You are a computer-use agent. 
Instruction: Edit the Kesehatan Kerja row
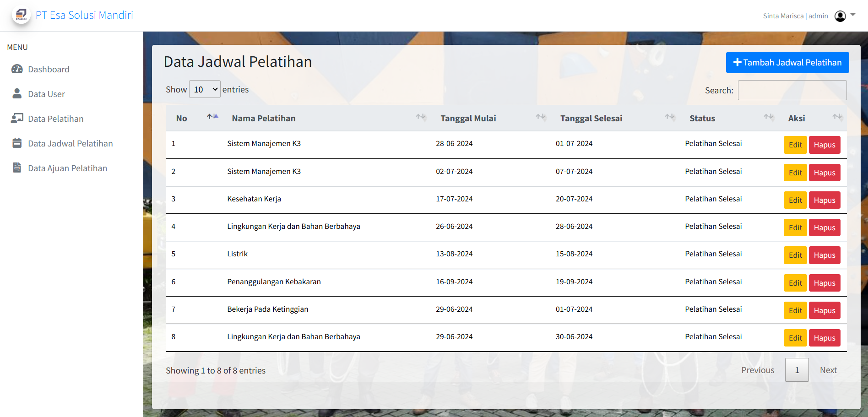[x=795, y=200]
